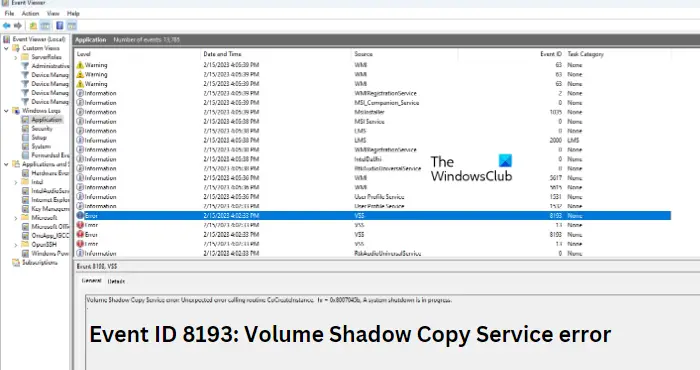The height and width of the screenshot is (370, 700).
Task: Click the Back arrow toolbar icon
Action: coord(7,25)
